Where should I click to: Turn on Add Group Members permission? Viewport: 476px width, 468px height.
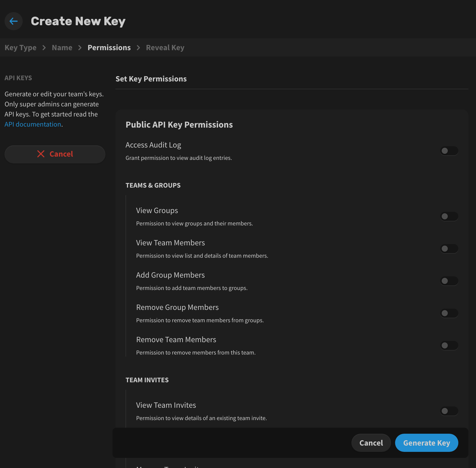pos(449,281)
